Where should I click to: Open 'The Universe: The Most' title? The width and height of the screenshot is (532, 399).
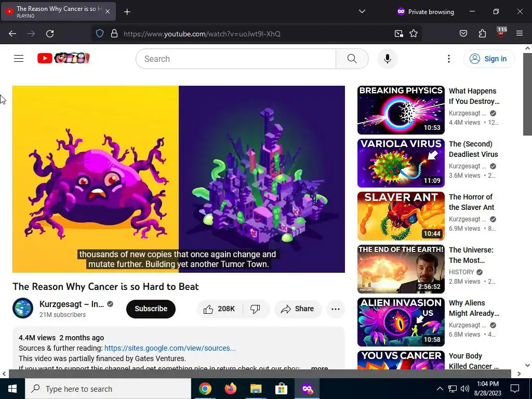471,255
